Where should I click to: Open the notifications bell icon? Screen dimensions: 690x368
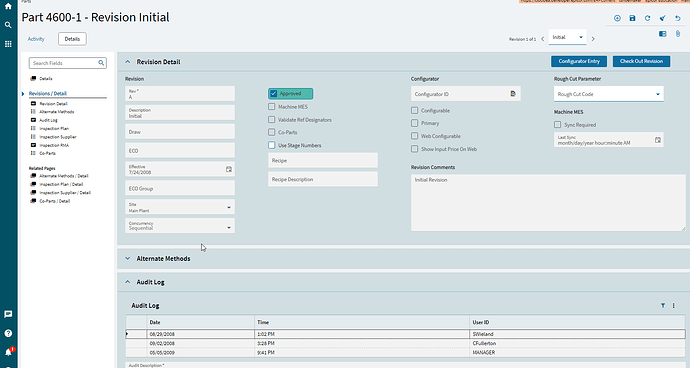[8, 352]
